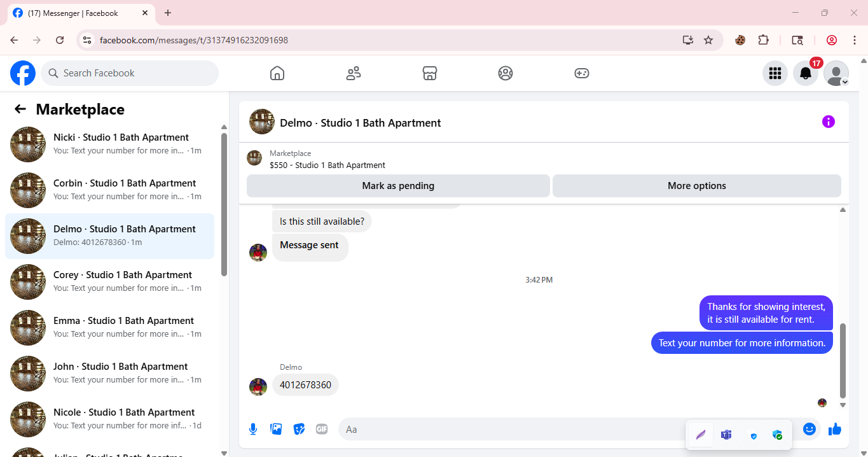Click the Microsoft Teams icon in popup
This screenshot has height=457, width=868.
(726, 435)
